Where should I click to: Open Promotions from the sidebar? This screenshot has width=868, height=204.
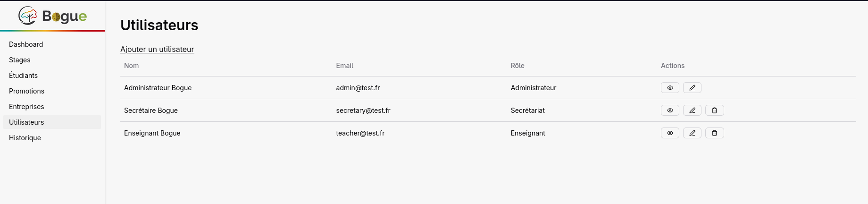click(x=27, y=91)
